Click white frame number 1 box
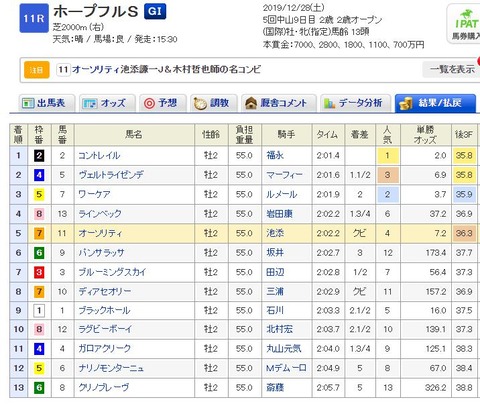480x410 pixels. coord(39,310)
